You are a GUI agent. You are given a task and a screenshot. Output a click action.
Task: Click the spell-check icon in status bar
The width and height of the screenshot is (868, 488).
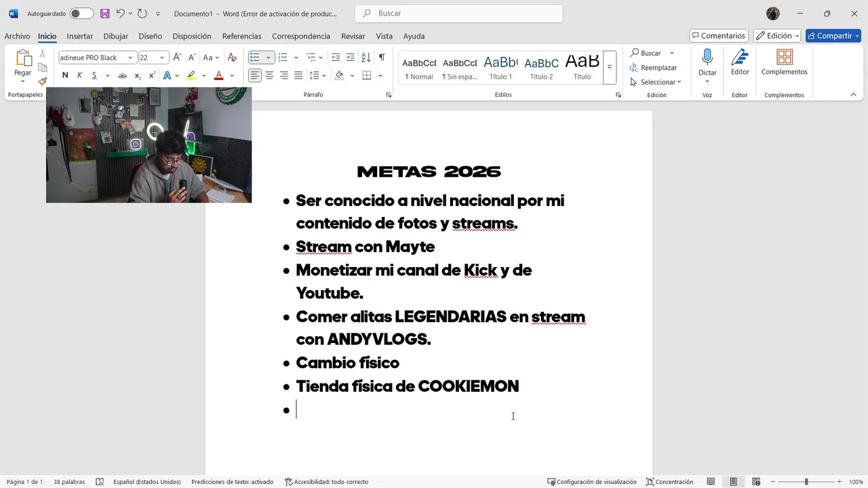click(100, 482)
